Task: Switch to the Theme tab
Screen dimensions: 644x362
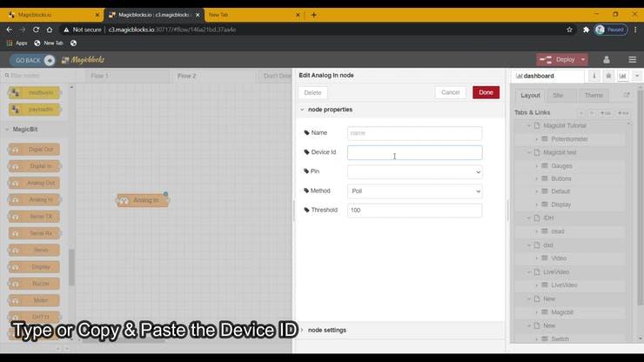Action: 594,95
